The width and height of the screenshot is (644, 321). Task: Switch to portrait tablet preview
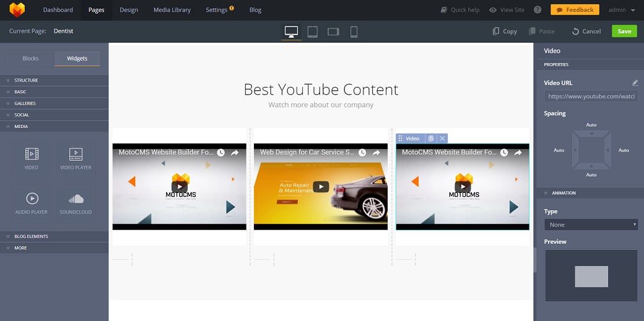point(313,32)
